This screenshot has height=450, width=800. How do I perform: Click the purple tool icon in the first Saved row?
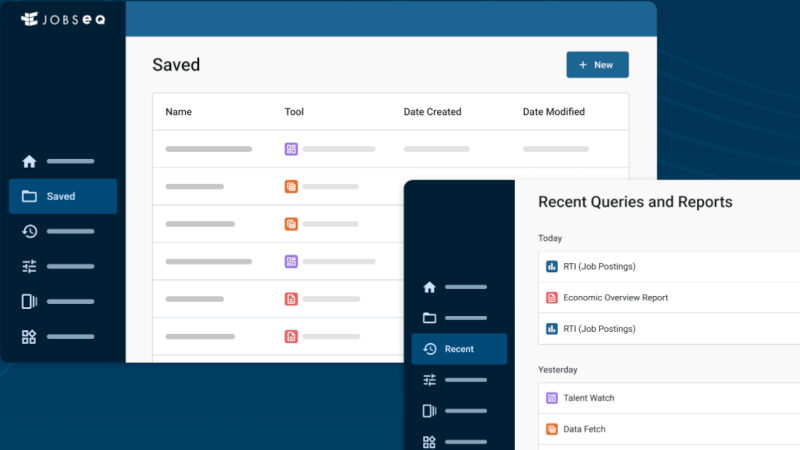pos(291,149)
